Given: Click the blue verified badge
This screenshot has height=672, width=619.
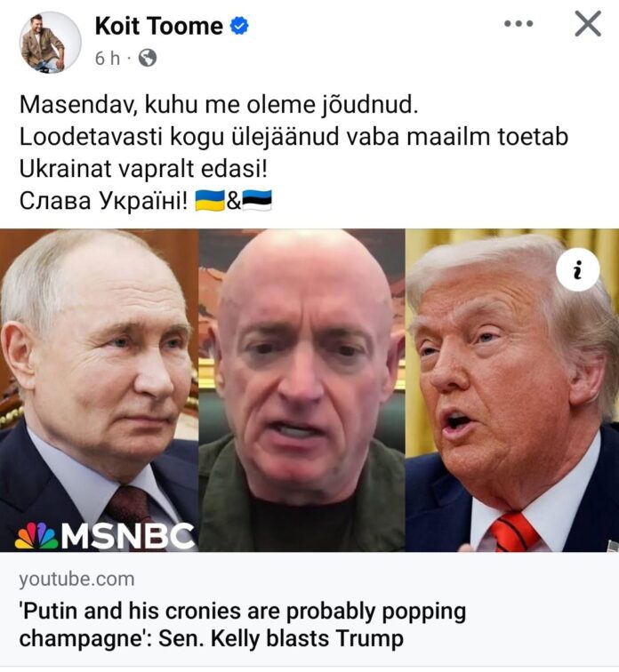Looking at the screenshot, I should 239,26.
